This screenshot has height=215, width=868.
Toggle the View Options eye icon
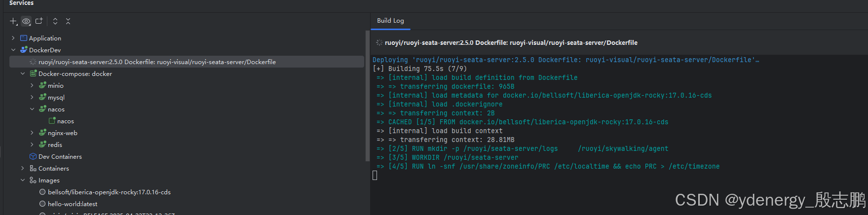click(x=26, y=21)
